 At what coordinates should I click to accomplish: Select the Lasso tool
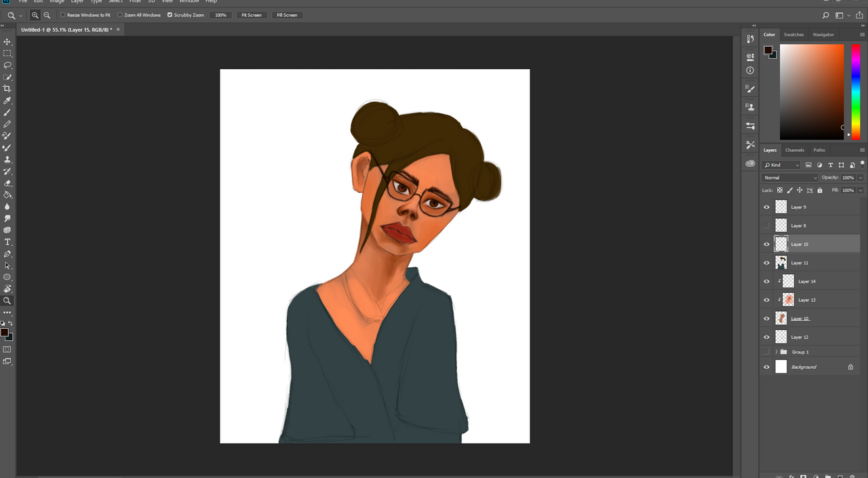point(7,65)
